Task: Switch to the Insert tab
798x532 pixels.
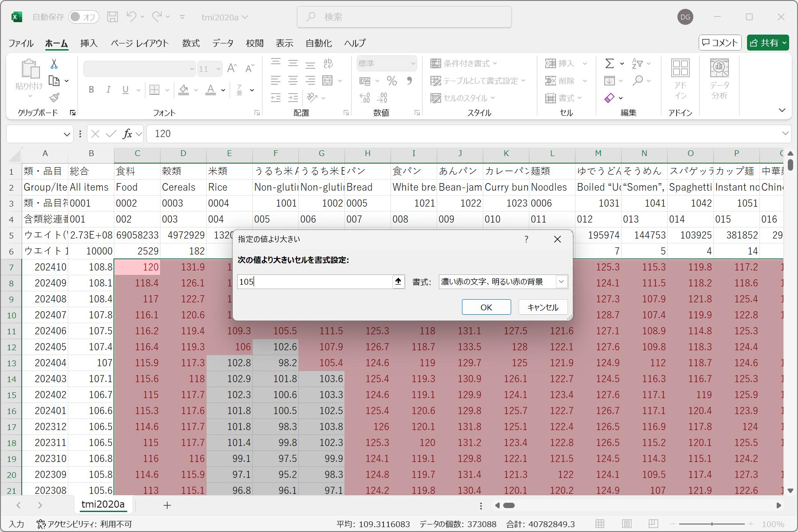Action: pyautogui.click(x=89, y=43)
